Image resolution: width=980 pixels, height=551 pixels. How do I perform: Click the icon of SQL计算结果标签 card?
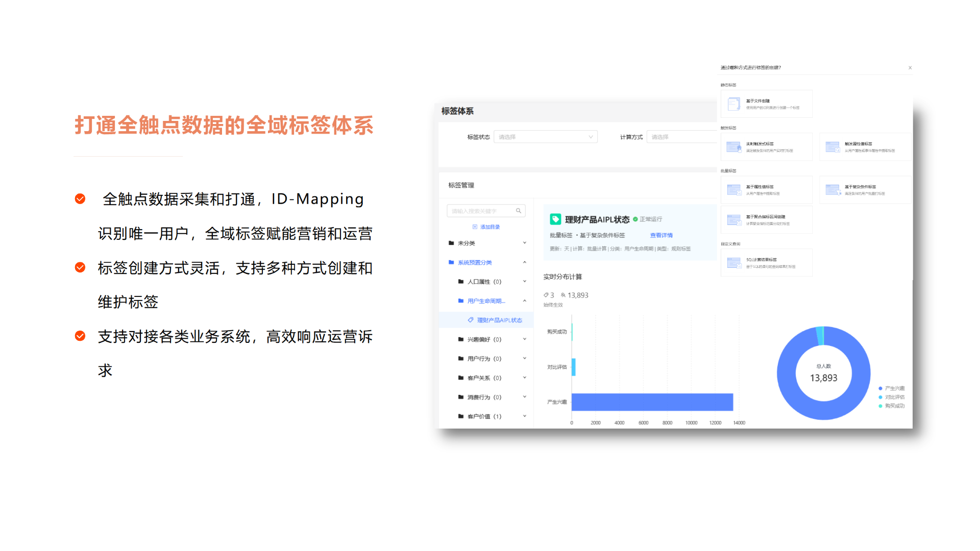coord(734,263)
